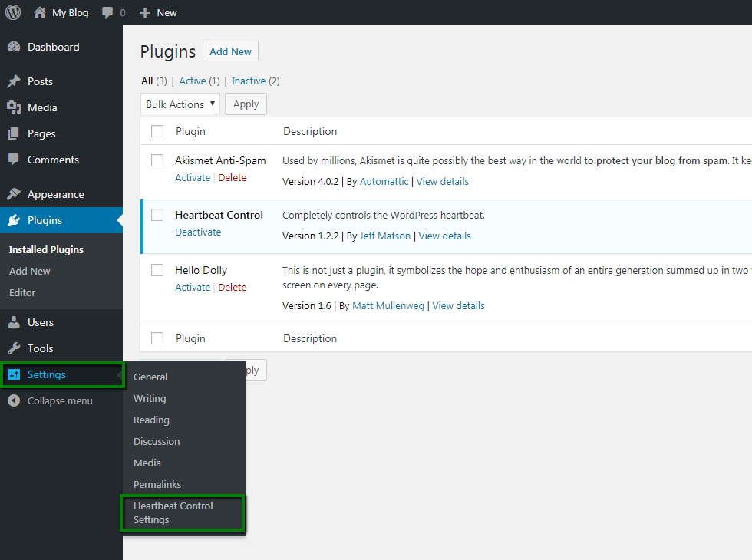Viewport: 752px width, 560px height.
Task: Click the home icon beside My Blog
Action: pos(40,12)
